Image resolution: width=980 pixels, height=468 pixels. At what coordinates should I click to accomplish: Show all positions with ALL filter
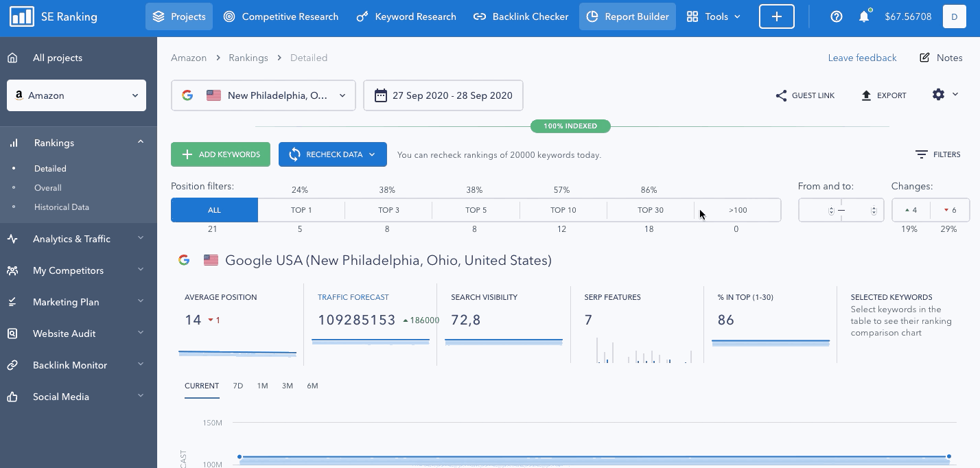[x=214, y=210]
